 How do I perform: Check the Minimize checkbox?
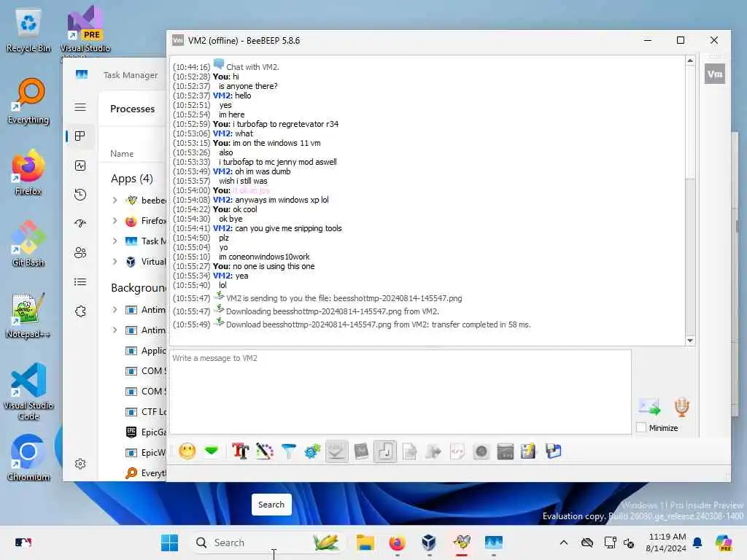(x=641, y=427)
